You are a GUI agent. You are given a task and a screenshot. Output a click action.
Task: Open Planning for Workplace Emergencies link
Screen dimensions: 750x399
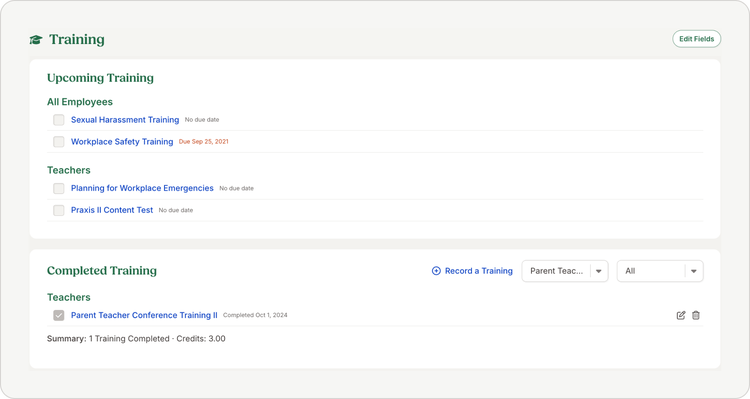pyautogui.click(x=142, y=188)
